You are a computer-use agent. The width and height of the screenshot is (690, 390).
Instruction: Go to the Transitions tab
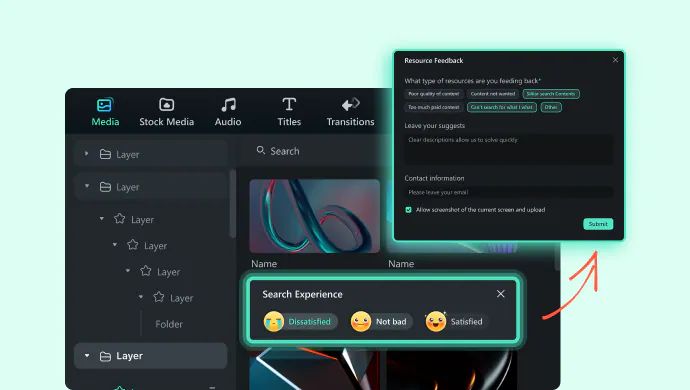350,112
